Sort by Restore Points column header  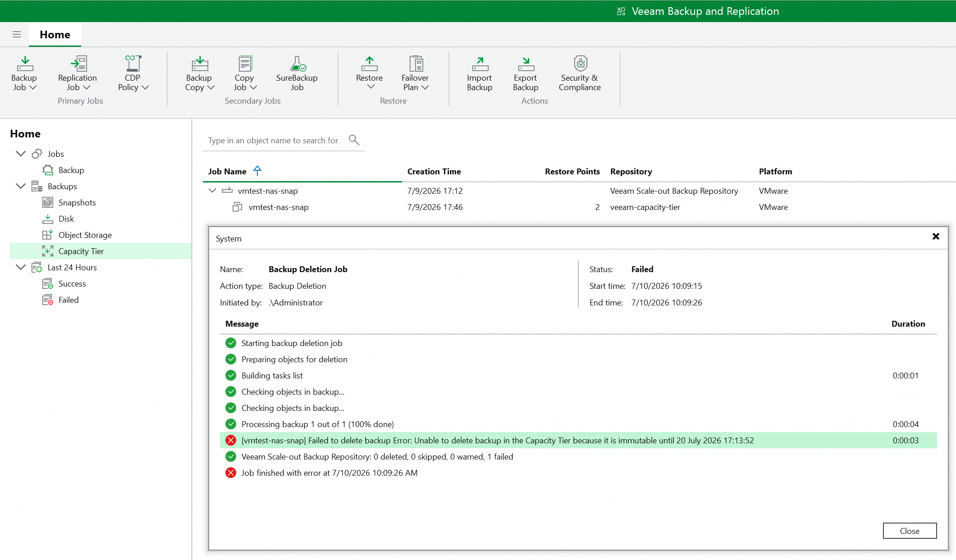tap(572, 172)
